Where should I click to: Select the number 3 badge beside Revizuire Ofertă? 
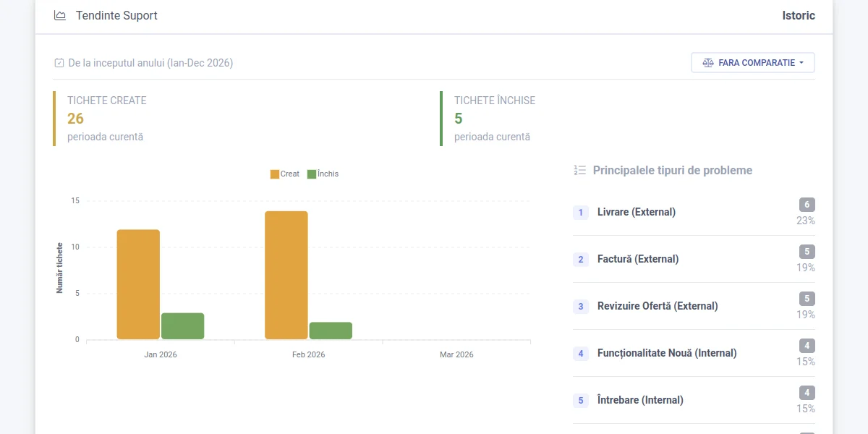580,306
